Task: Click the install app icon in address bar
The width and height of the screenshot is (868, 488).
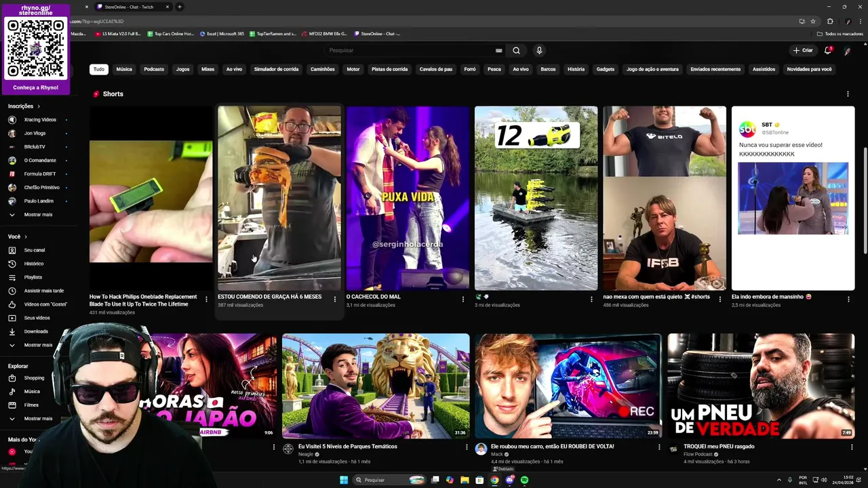Action: coord(802,21)
